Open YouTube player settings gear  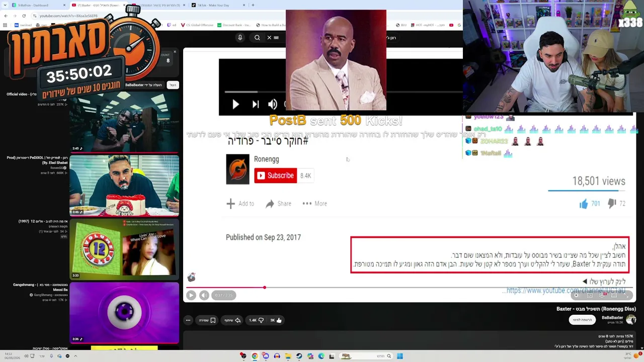602,295
